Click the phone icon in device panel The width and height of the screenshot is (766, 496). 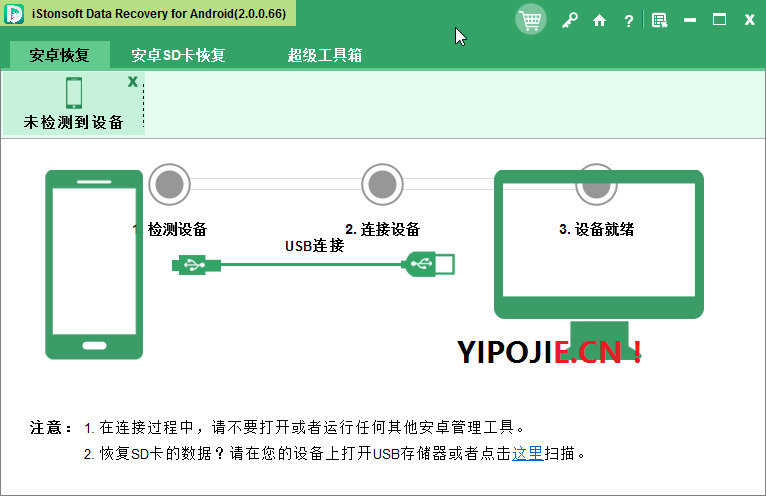coord(74,93)
